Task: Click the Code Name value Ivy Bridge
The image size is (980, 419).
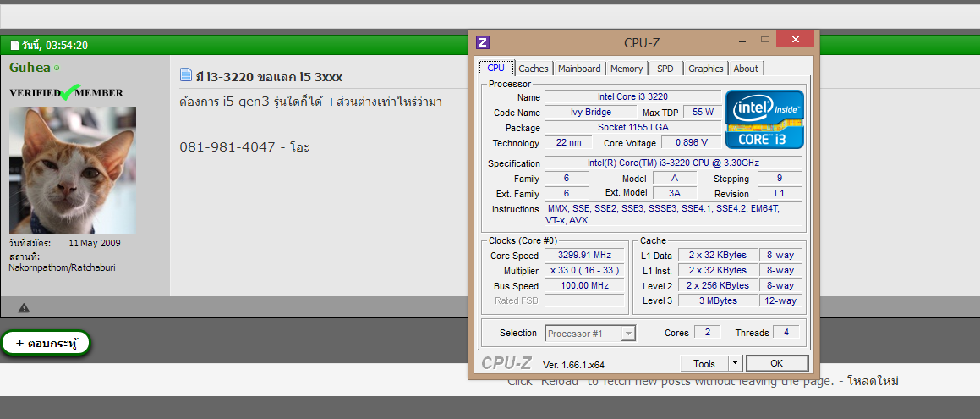Action: coord(591,112)
